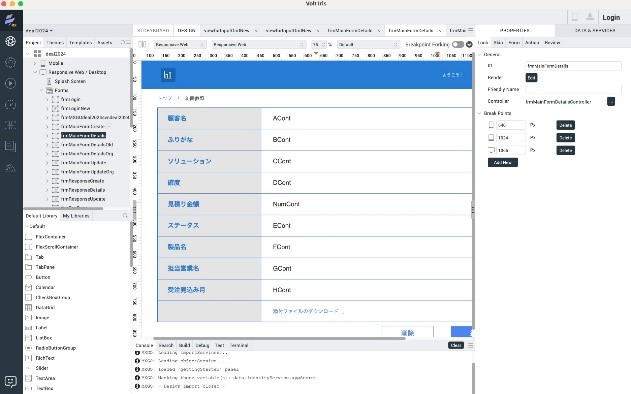Click round dropdown arrow beside Breakpoint Forking

coord(469,44)
